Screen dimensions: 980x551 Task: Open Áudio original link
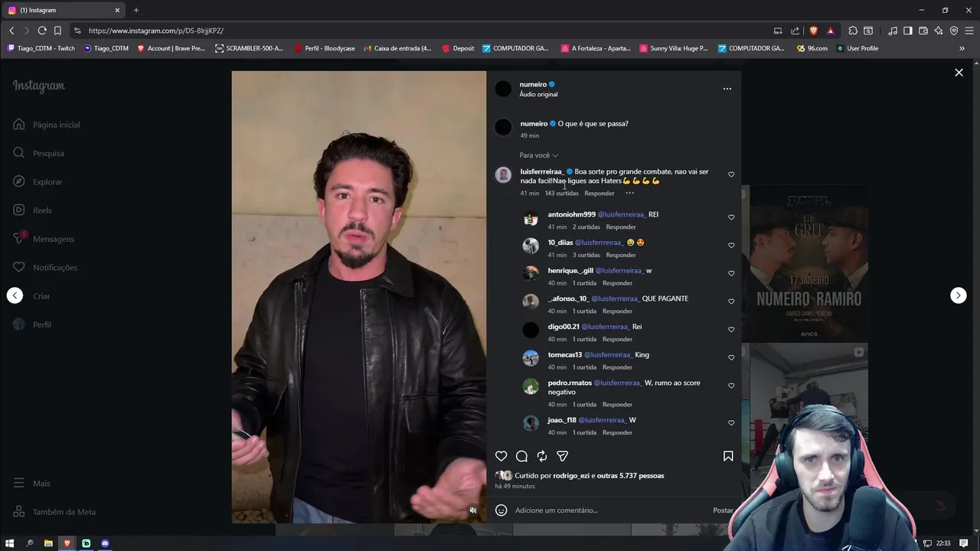click(538, 94)
